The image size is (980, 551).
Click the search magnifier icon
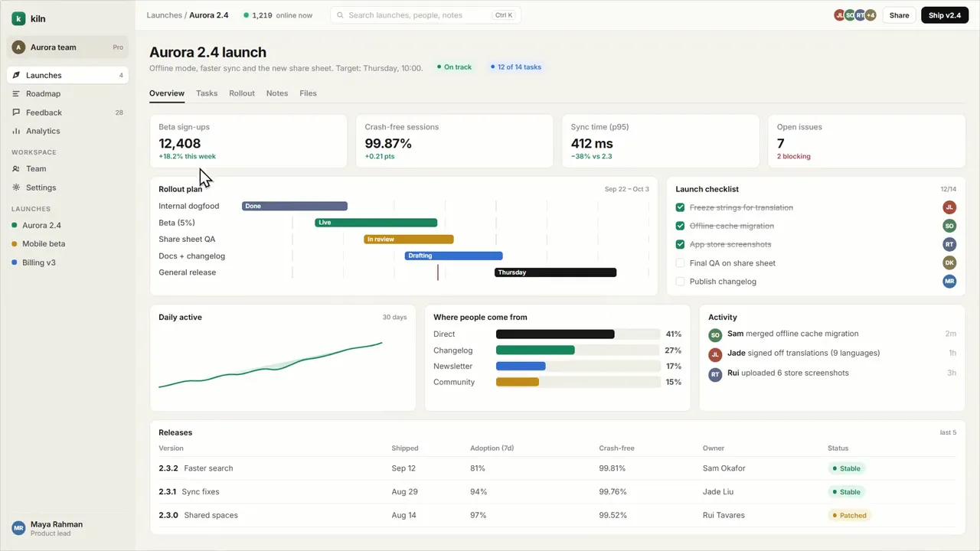point(340,15)
